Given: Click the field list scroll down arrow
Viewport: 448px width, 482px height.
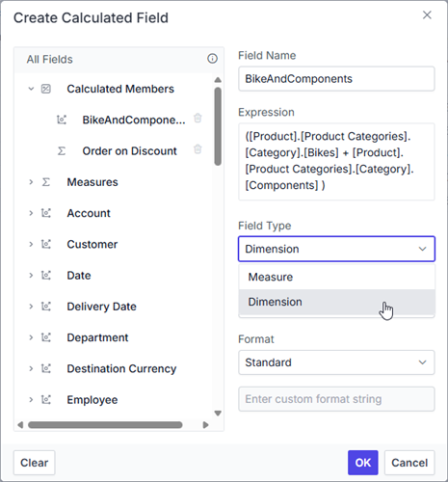Looking at the screenshot, I should [x=218, y=414].
